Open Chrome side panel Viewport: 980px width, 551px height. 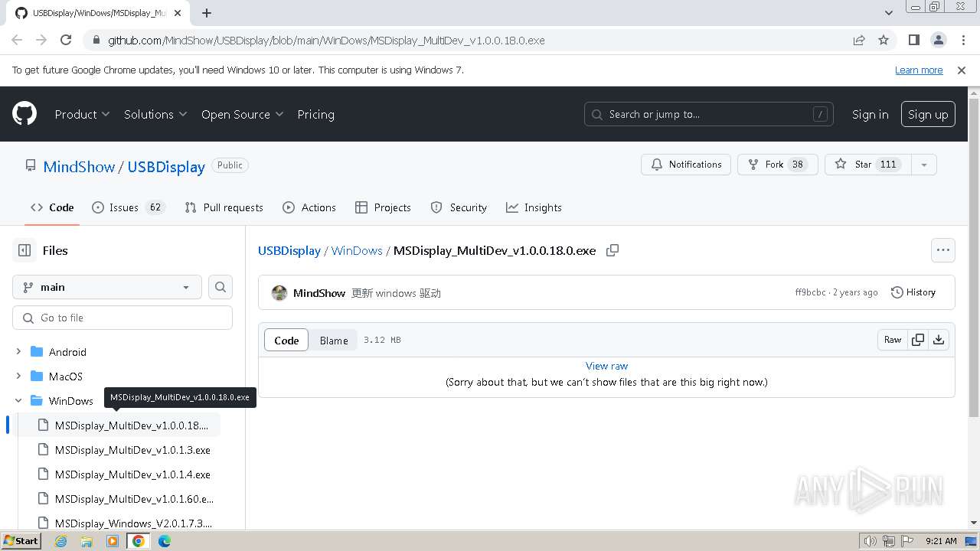(913, 40)
